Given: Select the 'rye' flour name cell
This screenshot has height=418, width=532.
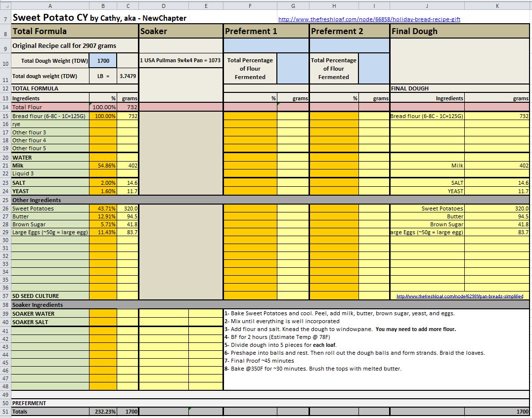Looking at the screenshot, I should coord(50,125).
